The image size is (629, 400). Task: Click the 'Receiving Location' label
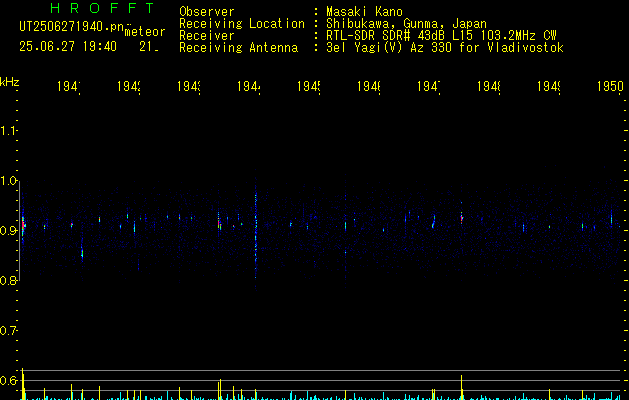click(x=242, y=24)
